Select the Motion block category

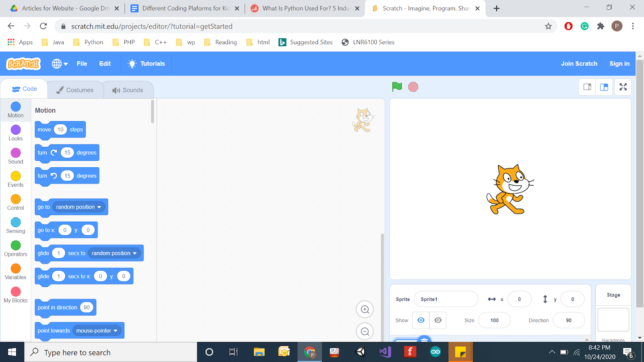point(16,110)
